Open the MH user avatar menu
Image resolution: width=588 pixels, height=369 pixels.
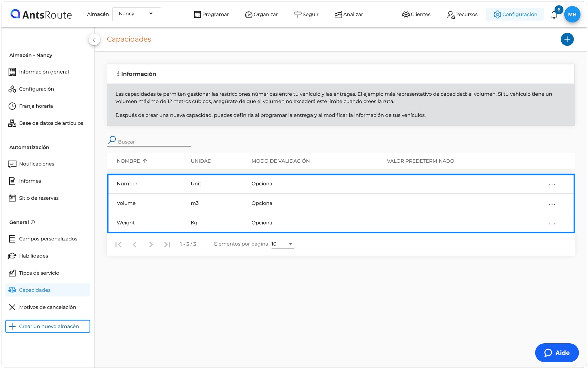[x=572, y=14]
